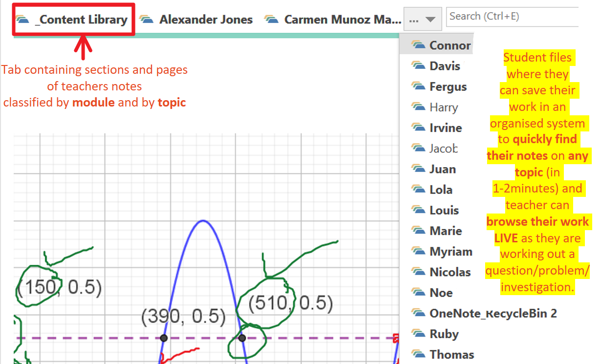
Task: Choose Irvine from the dropdown list
Action: 437,128
